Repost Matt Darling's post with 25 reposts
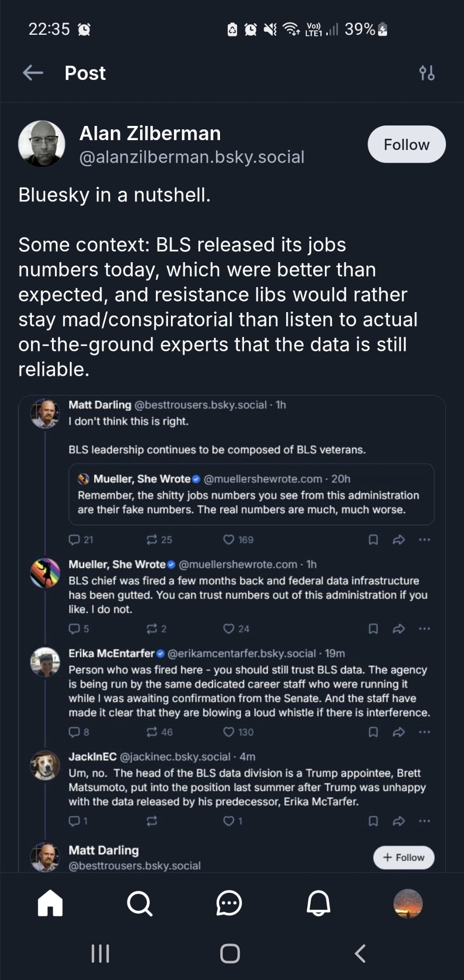This screenshot has height=980, width=464. click(x=152, y=540)
